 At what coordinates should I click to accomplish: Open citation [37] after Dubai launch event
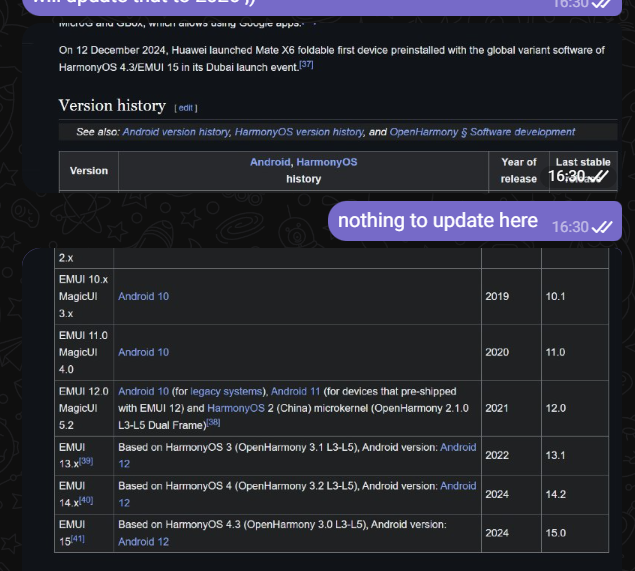click(x=306, y=64)
